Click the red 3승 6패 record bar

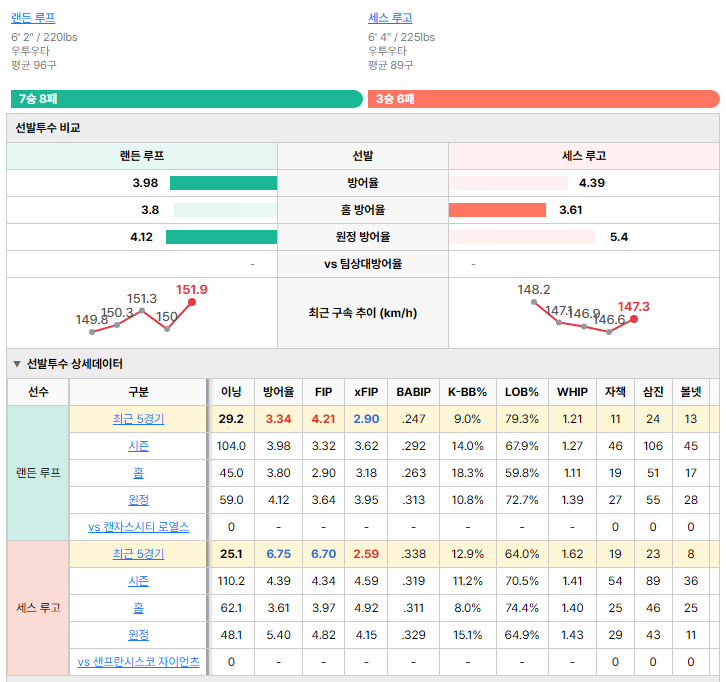click(544, 99)
